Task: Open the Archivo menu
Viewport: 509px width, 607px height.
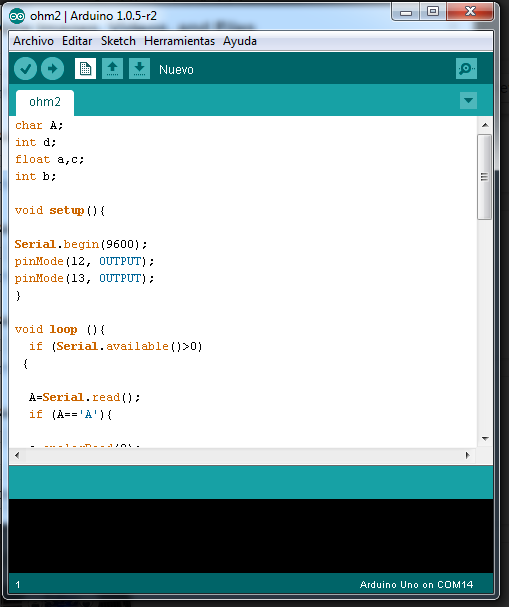Action: 33,41
